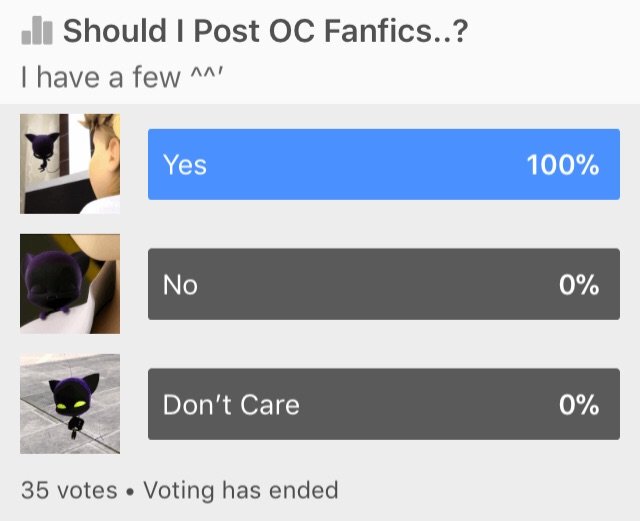
Task: Click the floating black cat in Yes thumbnail
Action: click(42, 150)
